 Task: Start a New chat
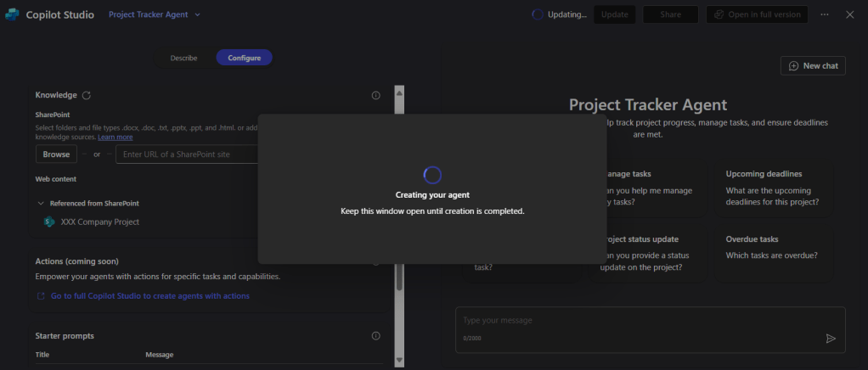coord(813,65)
